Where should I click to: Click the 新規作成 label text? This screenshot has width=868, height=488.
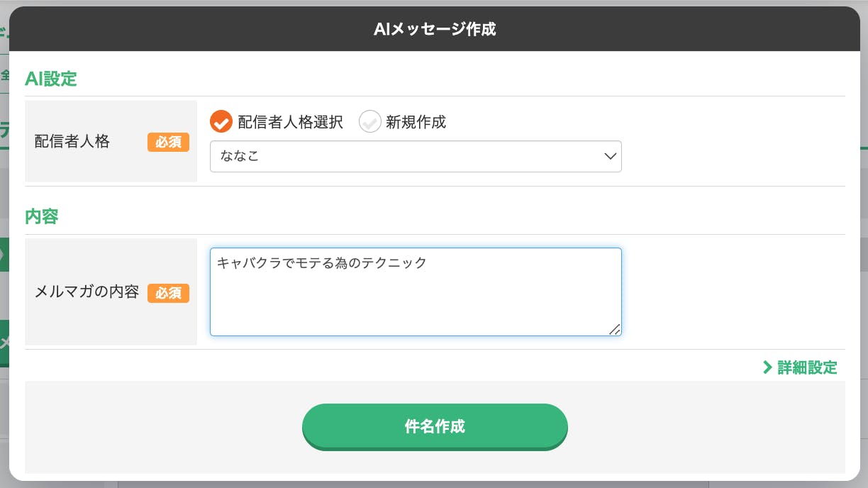(416, 122)
